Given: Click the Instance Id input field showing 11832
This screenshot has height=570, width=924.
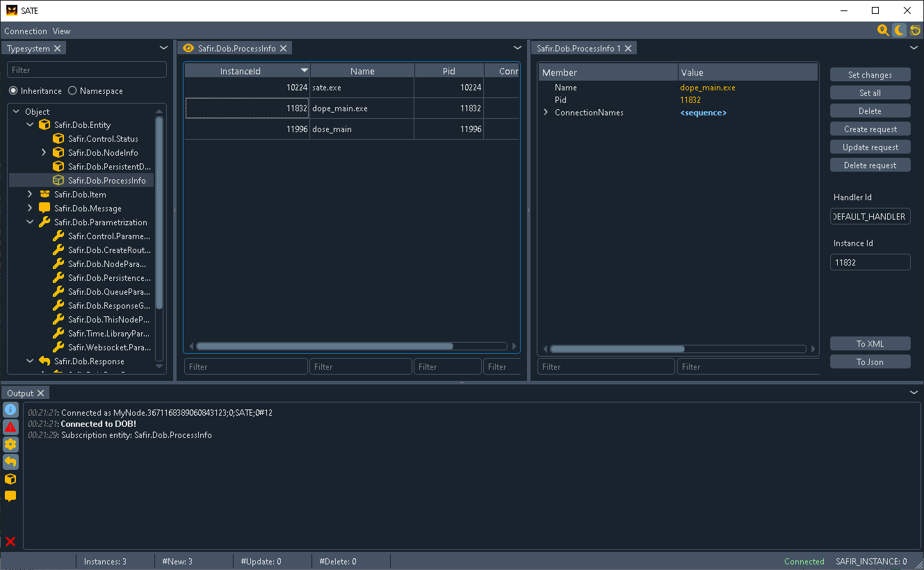Looking at the screenshot, I should tap(870, 262).
